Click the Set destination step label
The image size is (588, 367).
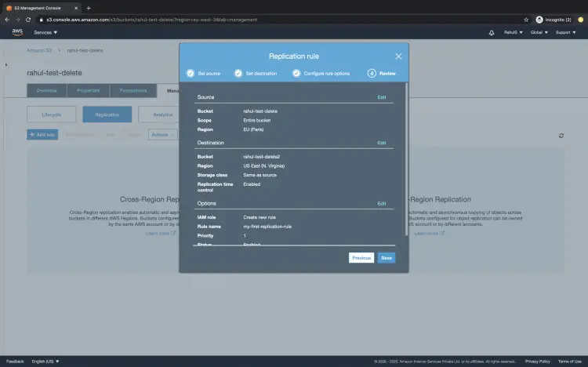261,74
